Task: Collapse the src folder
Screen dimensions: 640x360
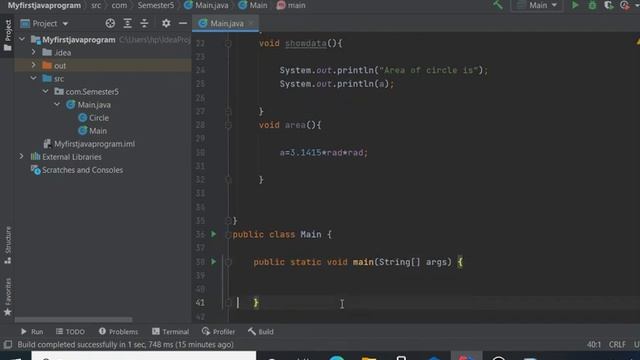Action: click(33, 78)
